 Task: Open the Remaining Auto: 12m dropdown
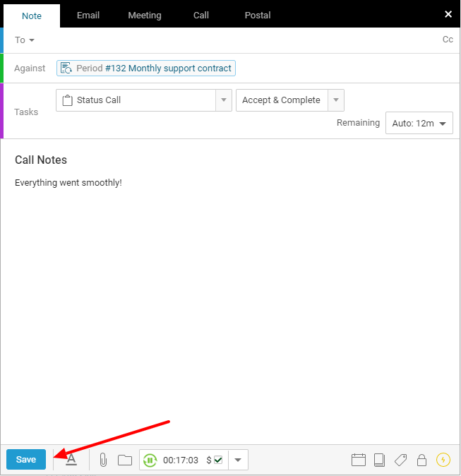click(419, 123)
